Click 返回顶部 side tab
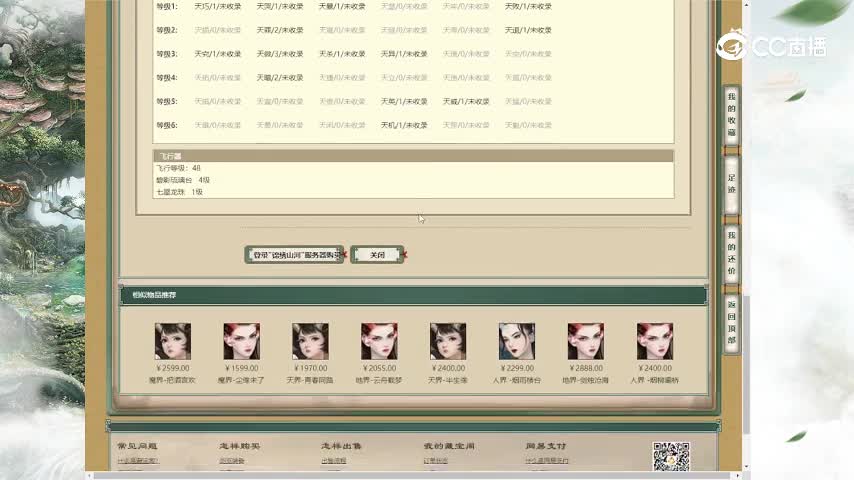 pyautogui.click(x=731, y=323)
